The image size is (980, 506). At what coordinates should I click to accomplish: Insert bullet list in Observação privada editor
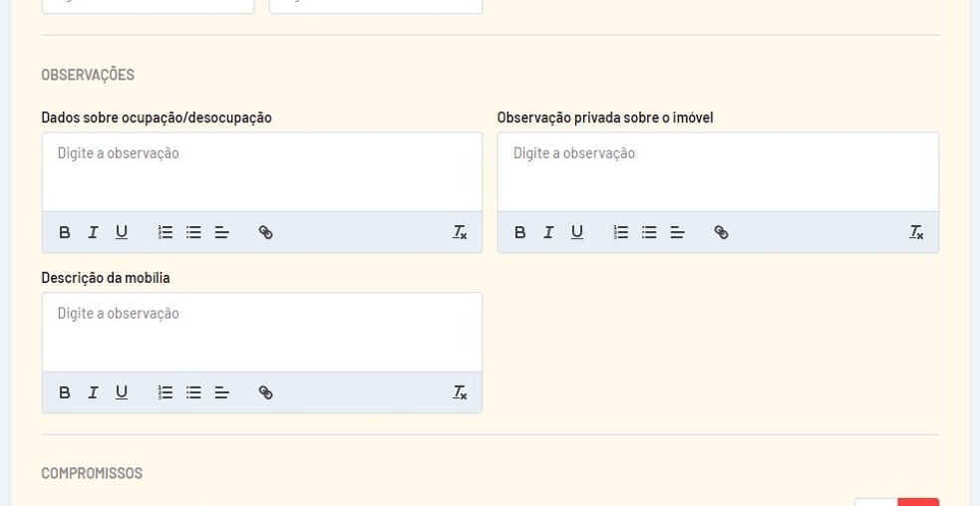coord(649,232)
